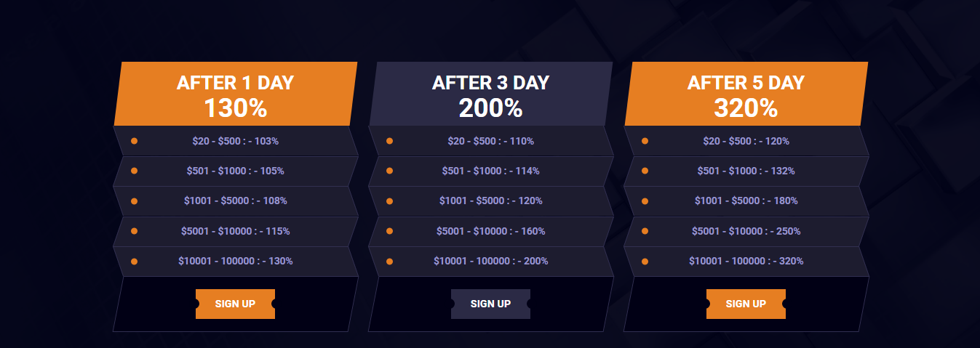Click orange bullet beside $10001 - 100000 : - 130%

[134, 261]
